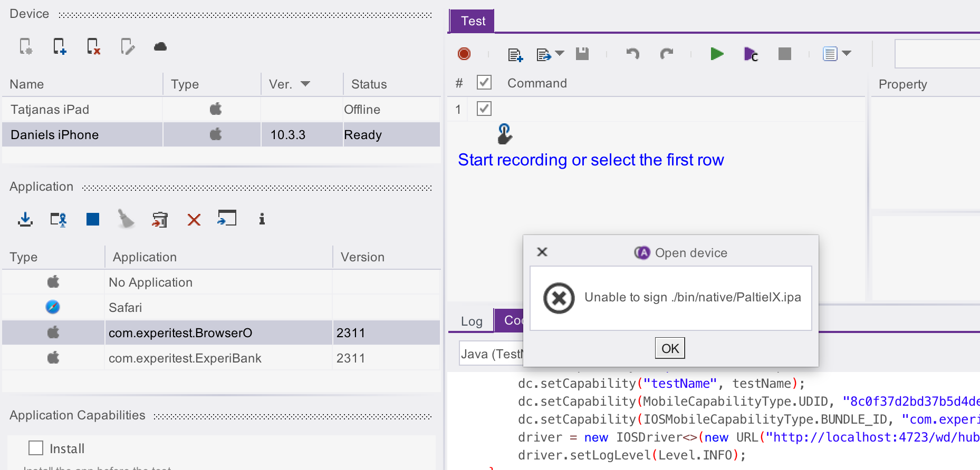Click the remove device icon with red x
The width and height of the screenshot is (980, 470).
(x=93, y=47)
